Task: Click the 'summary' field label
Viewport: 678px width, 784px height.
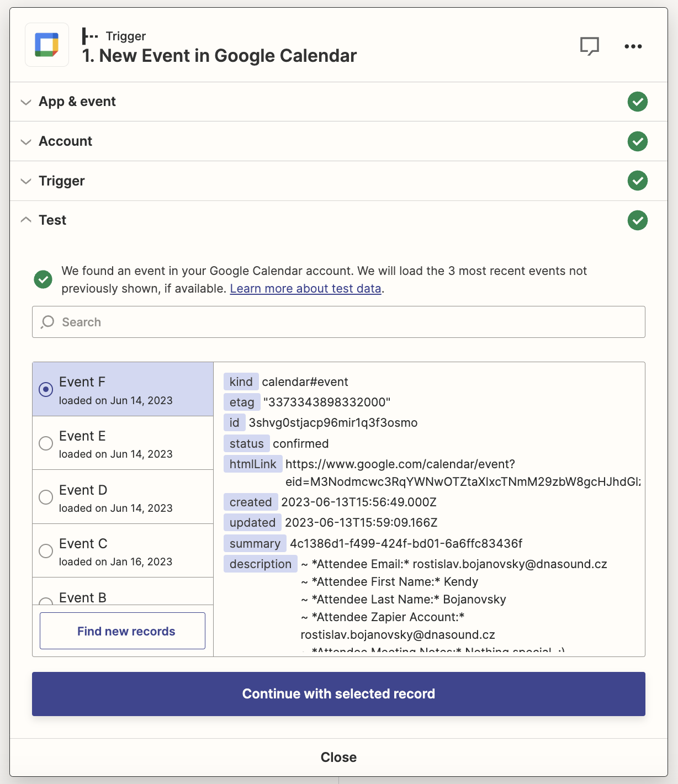Action: pos(255,543)
